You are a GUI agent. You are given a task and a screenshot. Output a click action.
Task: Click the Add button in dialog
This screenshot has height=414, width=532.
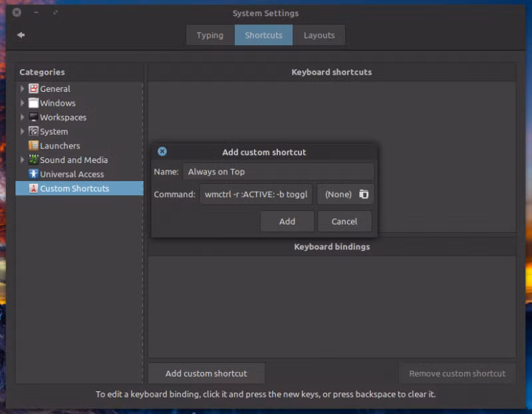(287, 222)
